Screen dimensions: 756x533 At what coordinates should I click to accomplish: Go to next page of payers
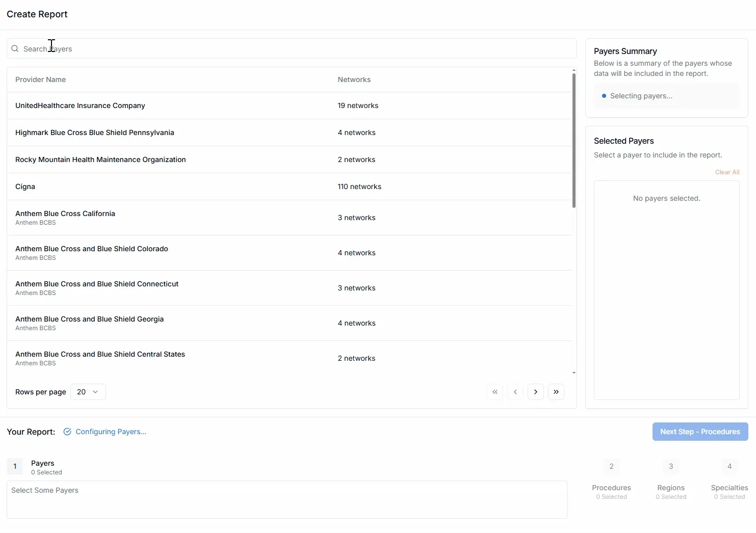[536, 392]
